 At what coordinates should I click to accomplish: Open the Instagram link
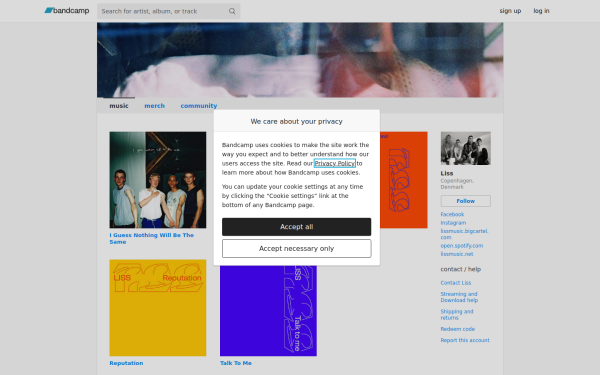(x=453, y=223)
